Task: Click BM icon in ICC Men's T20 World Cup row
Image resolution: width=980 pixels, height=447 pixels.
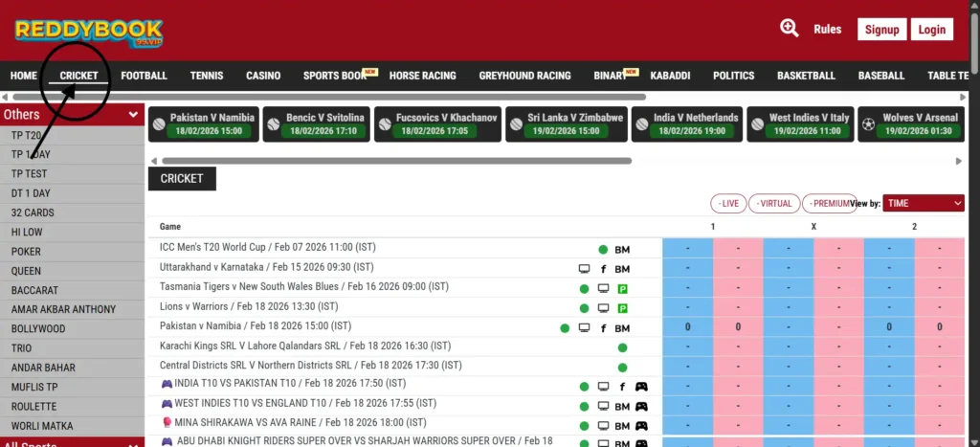Action: click(622, 250)
